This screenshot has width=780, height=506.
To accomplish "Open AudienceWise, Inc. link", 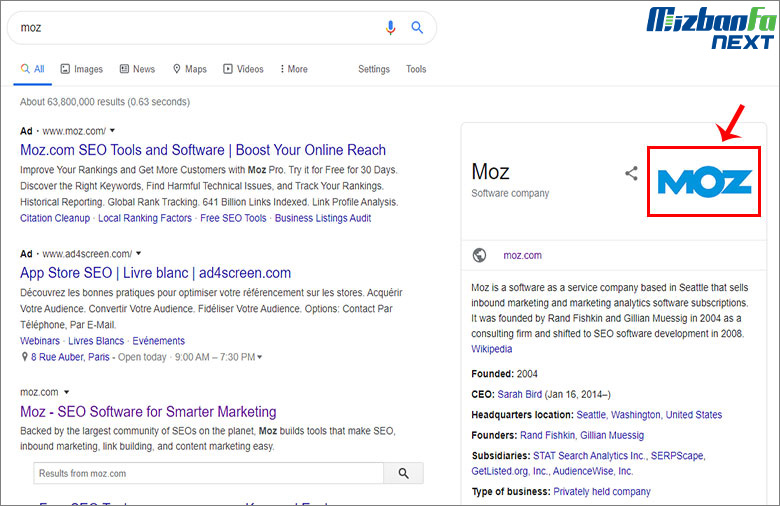I will [592, 471].
